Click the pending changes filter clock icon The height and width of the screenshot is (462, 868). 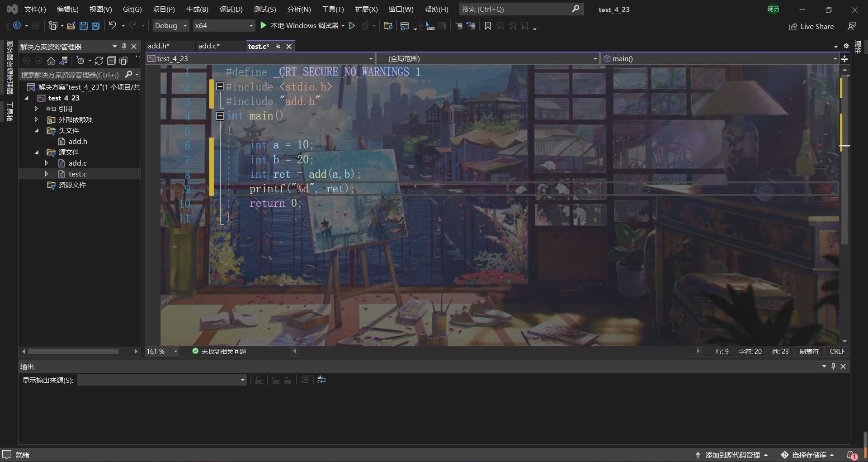80,61
